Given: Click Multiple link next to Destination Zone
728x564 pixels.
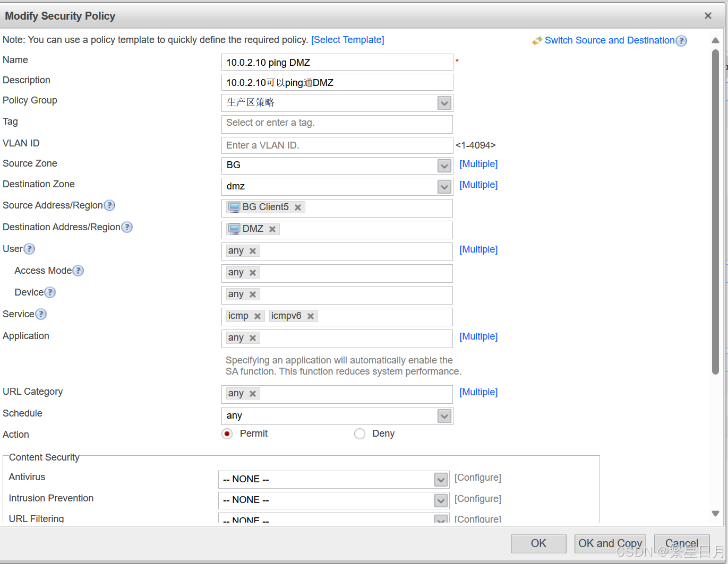Looking at the screenshot, I should pos(478,185).
